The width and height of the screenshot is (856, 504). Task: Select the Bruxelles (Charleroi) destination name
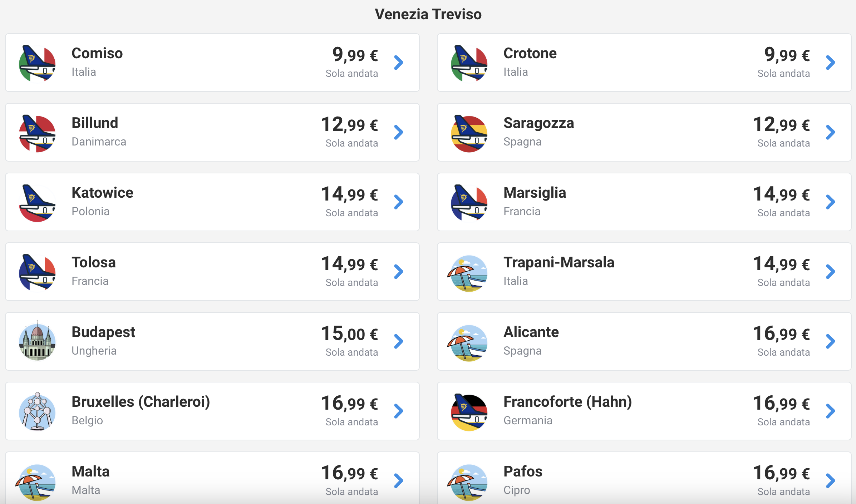pos(141,402)
